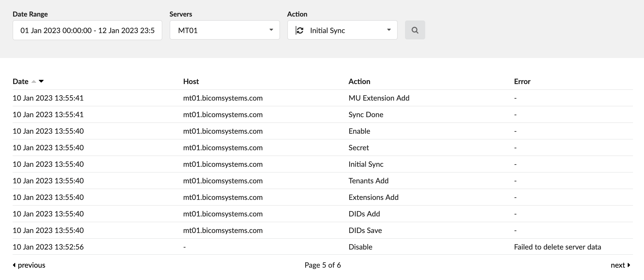The image size is (644, 280).
Task: Click date '10 Jan 2023 13:52:56'
Action: (48, 247)
